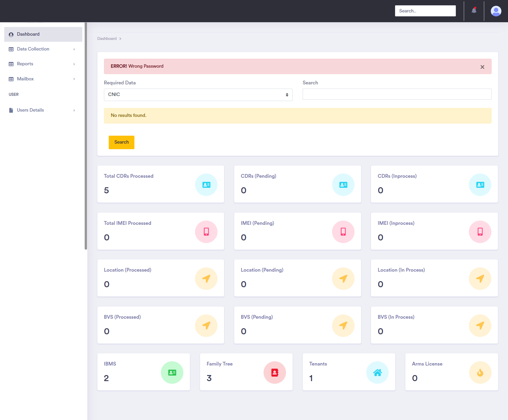Click the notification bell icon
The width and height of the screenshot is (508, 420).
pos(474,11)
